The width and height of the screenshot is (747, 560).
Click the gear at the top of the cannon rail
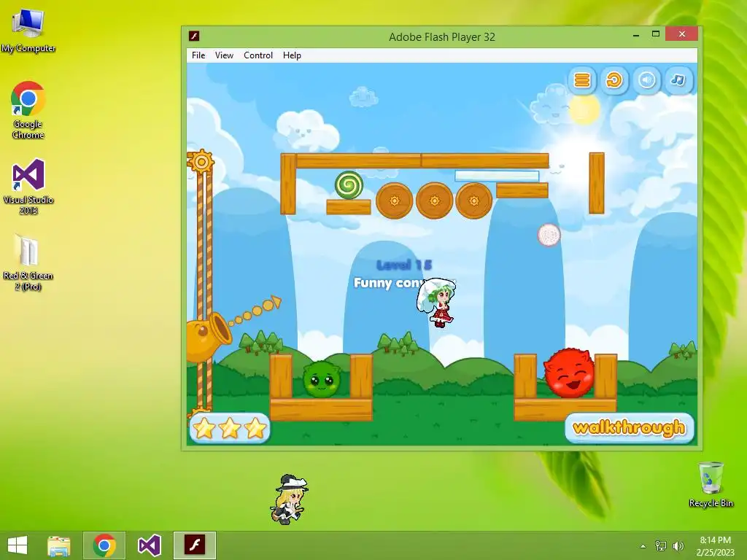[x=201, y=162]
